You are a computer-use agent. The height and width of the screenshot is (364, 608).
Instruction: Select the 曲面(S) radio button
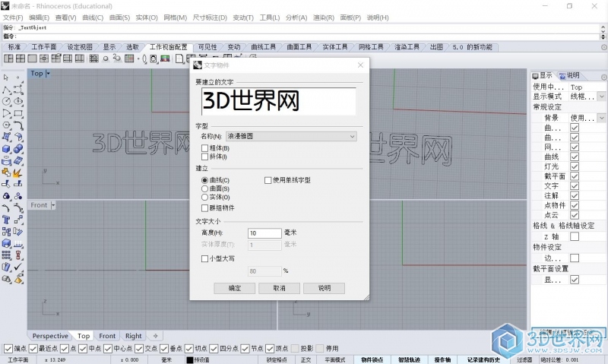tap(204, 188)
